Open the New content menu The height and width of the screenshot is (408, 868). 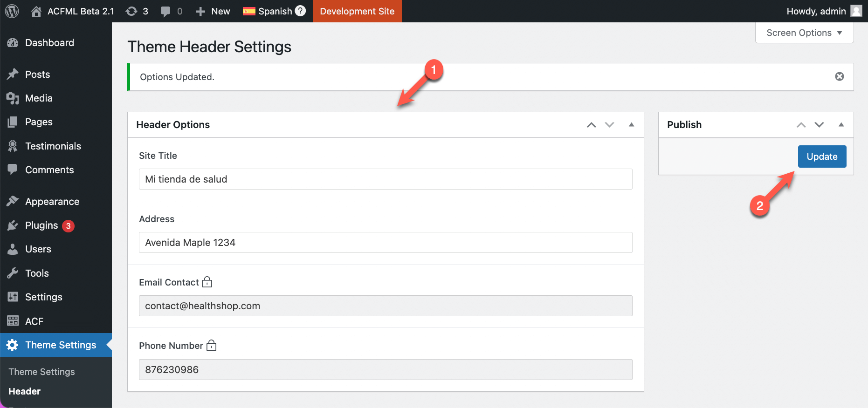[x=213, y=11]
